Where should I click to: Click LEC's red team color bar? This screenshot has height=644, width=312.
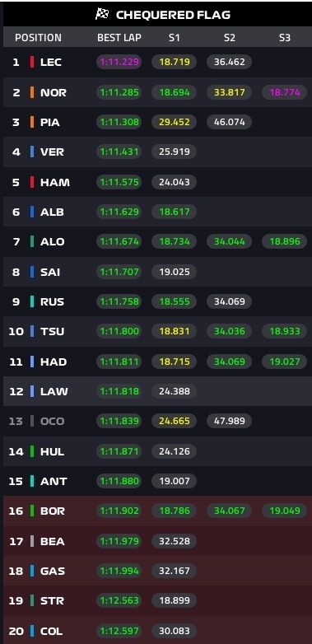pos(32,62)
